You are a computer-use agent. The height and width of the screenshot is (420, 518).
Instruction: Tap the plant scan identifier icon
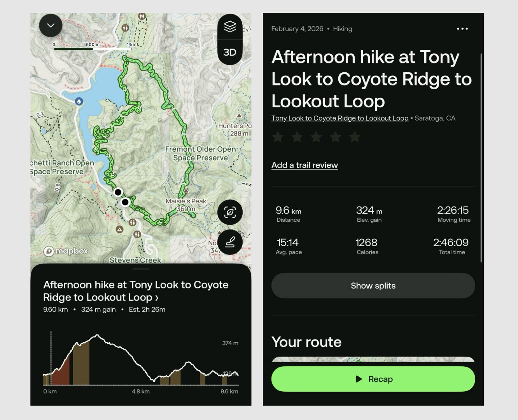pyautogui.click(x=230, y=212)
